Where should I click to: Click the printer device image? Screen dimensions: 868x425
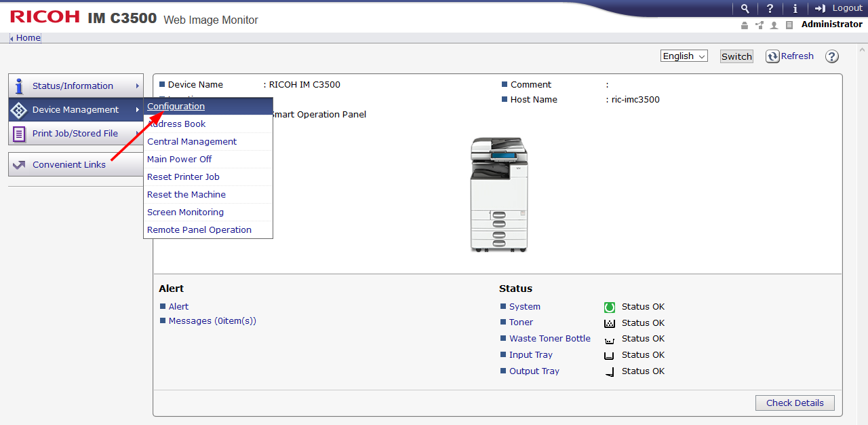point(499,194)
